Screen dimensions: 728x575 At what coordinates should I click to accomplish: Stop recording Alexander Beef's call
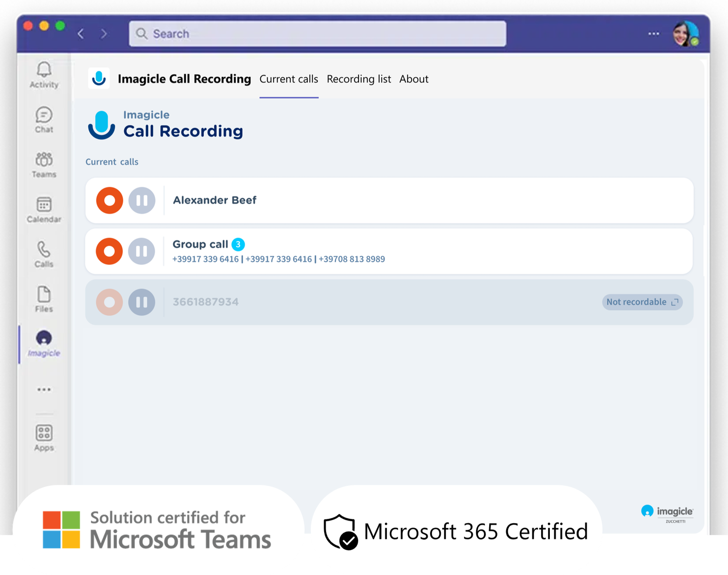click(x=109, y=200)
